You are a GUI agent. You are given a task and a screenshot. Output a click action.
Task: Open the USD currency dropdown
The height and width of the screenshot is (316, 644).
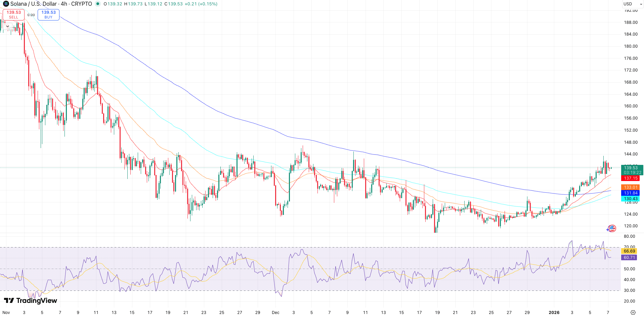632,4
